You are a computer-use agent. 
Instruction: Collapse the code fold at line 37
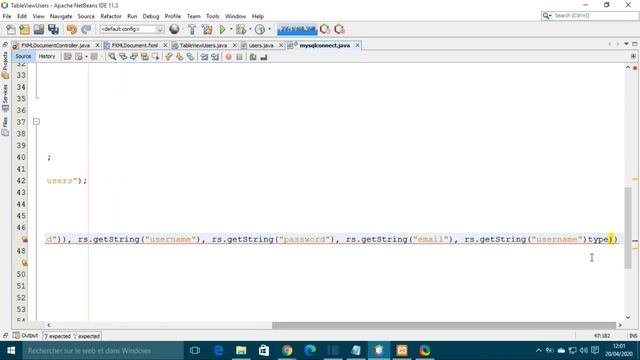[36, 122]
